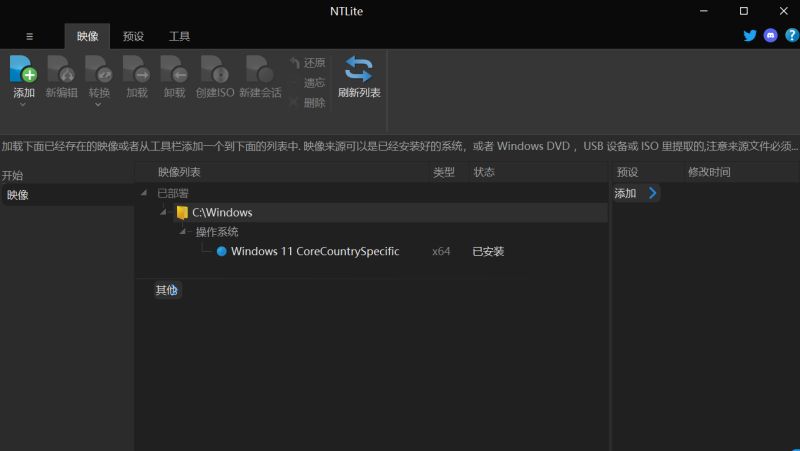Click the chevron next to 添加 preset
Image resolution: width=800 pixels, height=451 pixels.
point(652,193)
